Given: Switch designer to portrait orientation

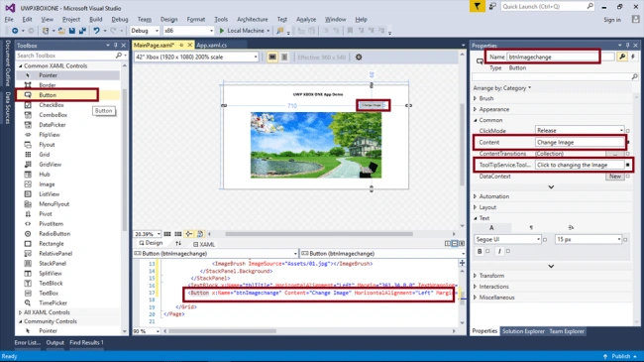Looking at the screenshot, I should (x=284, y=58).
